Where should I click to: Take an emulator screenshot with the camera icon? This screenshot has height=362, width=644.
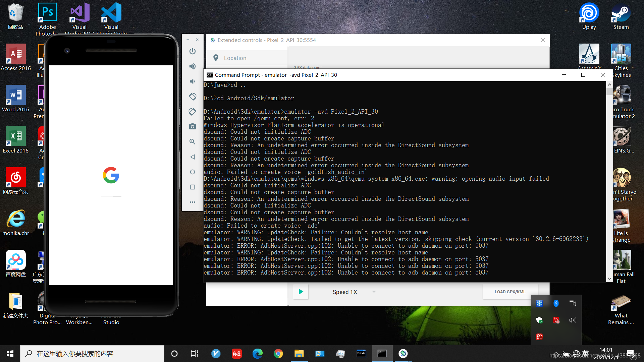[x=192, y=126]
